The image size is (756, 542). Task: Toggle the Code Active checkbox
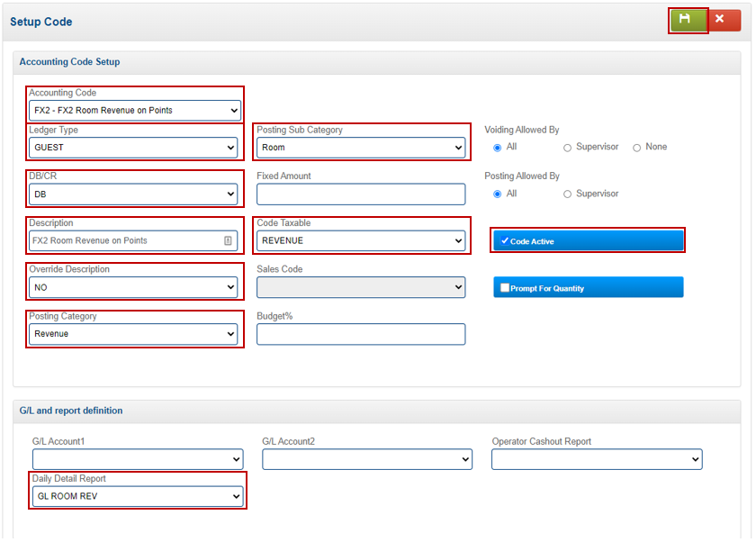pyautogui.click(x=505, y=241)
